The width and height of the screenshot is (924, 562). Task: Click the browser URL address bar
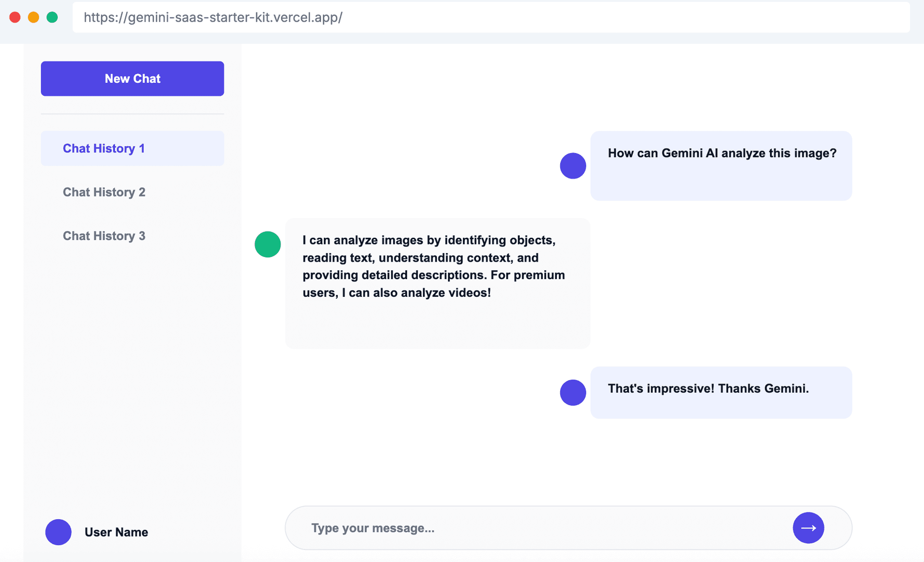[491, 17]
